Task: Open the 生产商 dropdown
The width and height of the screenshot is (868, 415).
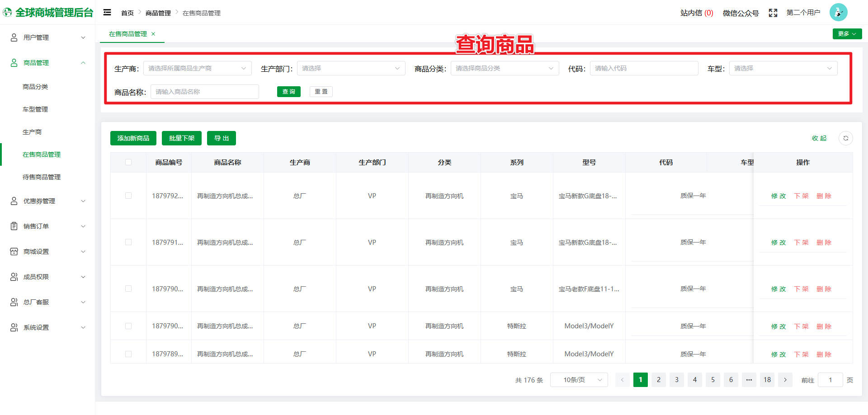Action: click(x=197, y=68)
